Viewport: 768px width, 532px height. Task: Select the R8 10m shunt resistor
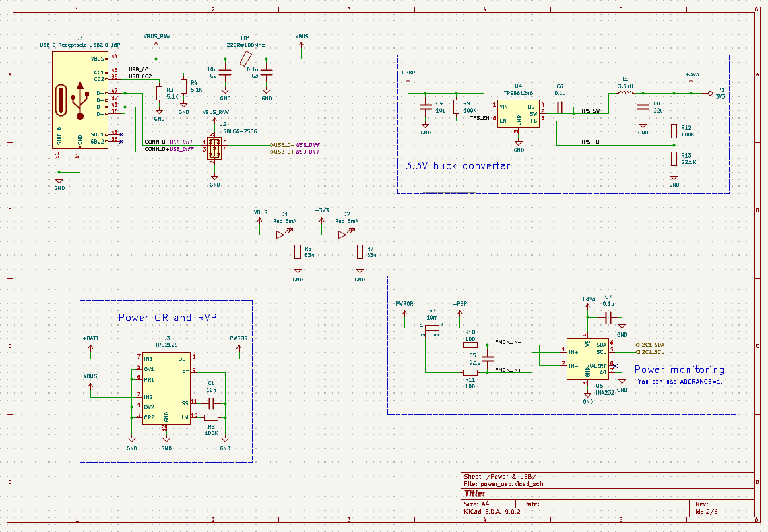(x=431, y=327)
